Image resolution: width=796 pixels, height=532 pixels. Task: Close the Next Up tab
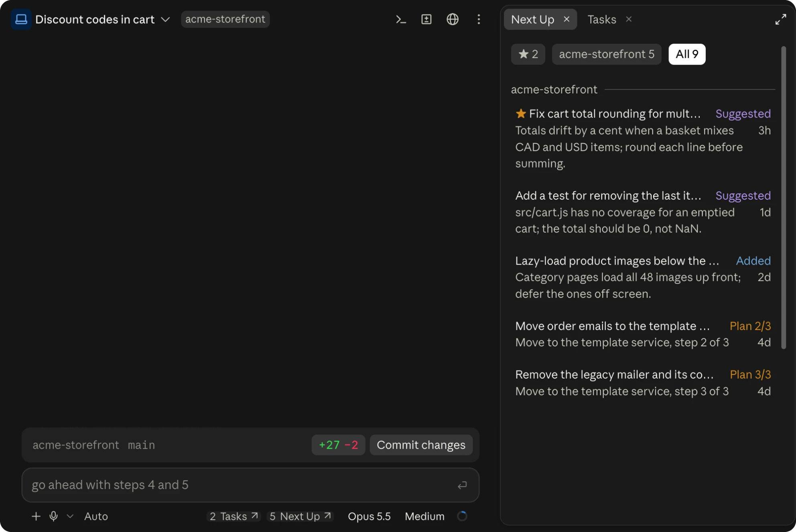coord(567,19)
